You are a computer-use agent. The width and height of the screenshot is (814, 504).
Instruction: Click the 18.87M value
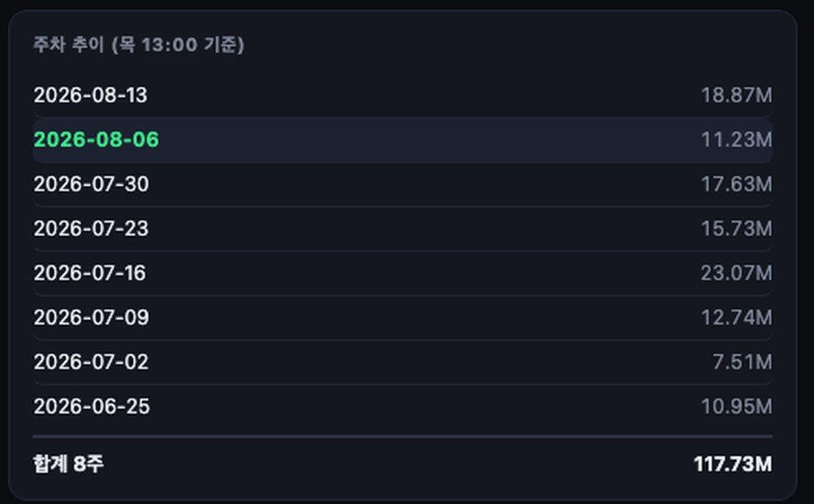coord(736,96)
